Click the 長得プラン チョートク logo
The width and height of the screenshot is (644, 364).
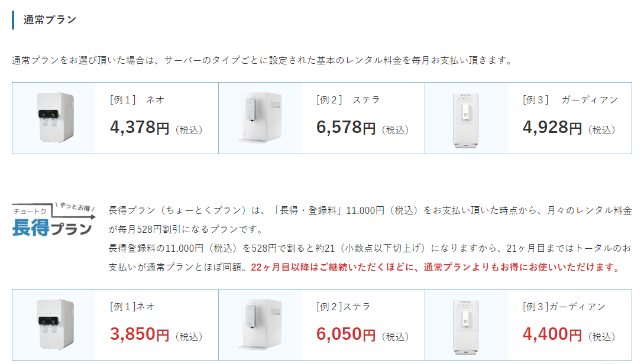[x=53, y=220]
